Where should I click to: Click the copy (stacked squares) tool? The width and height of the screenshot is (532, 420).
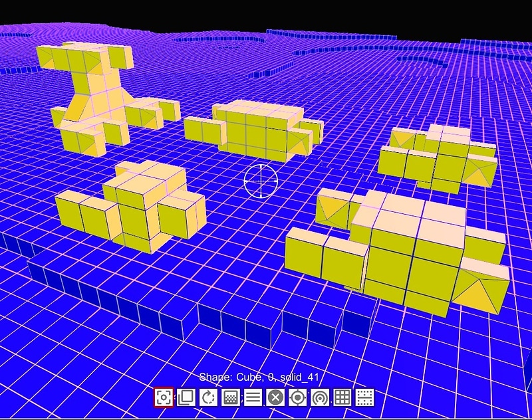[x=186, y=397]
